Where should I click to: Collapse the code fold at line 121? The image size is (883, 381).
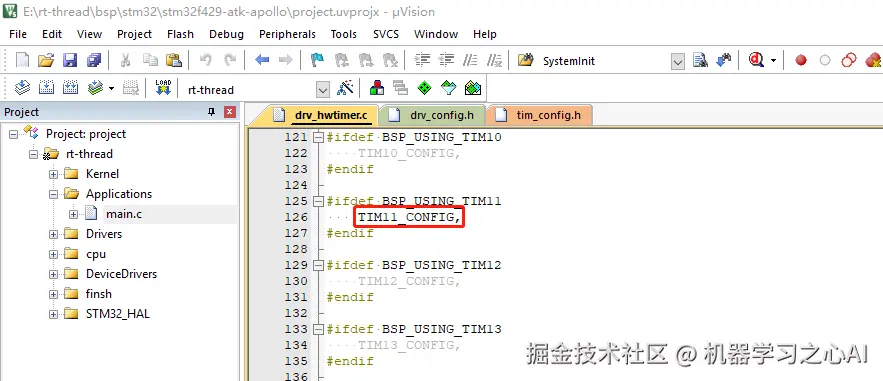pyautogui.click(x=319, y=137)
